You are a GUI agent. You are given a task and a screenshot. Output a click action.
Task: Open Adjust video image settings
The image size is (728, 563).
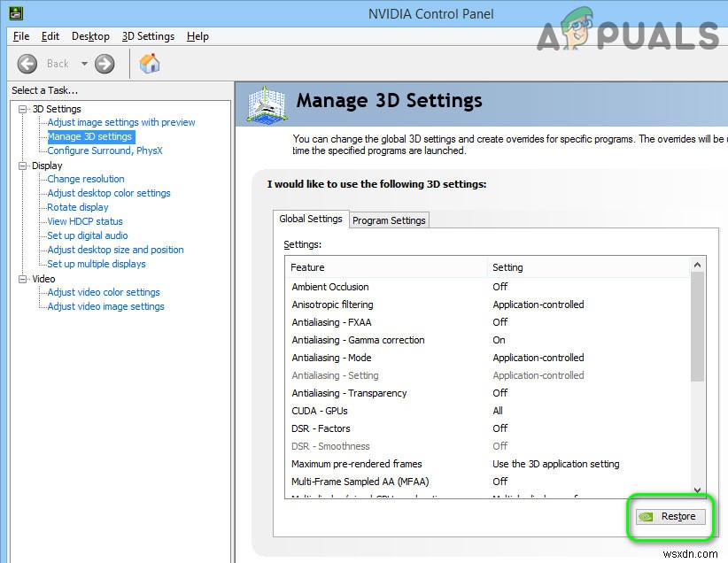pyautogui.click(x=106, y=306)
